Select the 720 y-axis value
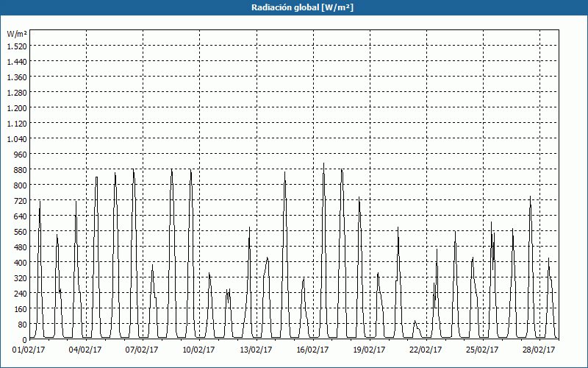 click(x=21, y=201)
